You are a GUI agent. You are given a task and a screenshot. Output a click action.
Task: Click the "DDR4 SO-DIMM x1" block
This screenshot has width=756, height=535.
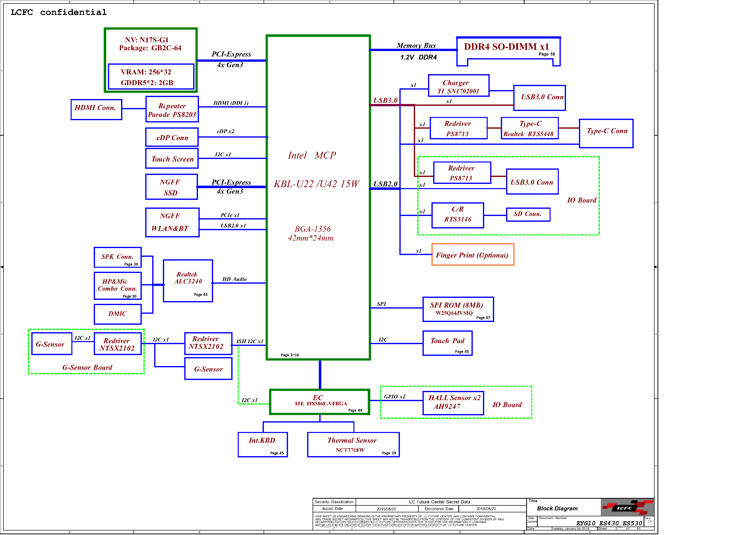click(508, 52)
